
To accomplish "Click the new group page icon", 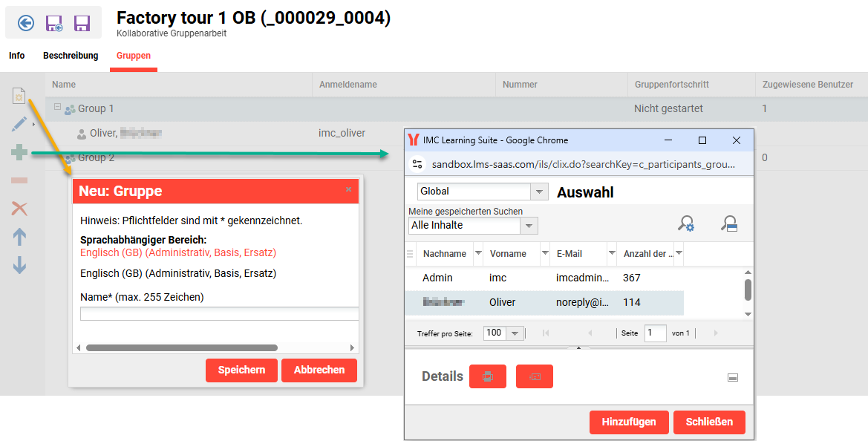I will 20,97.
